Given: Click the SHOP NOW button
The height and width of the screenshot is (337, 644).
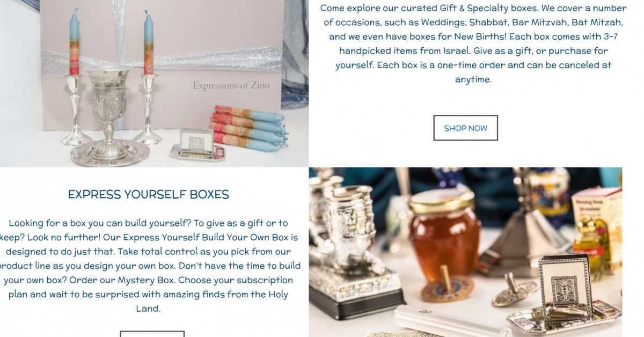Looking at the screenshot, I should coord(466,128).
